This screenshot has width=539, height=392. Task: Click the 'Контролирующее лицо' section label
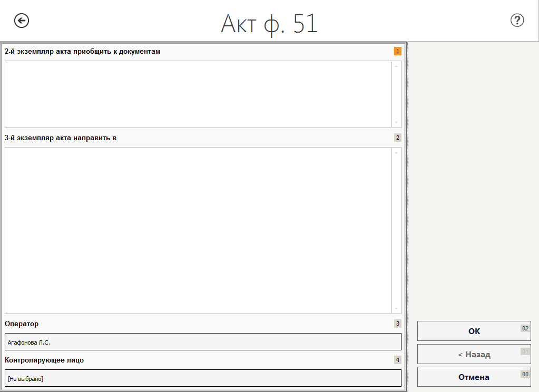coord(44,360)
